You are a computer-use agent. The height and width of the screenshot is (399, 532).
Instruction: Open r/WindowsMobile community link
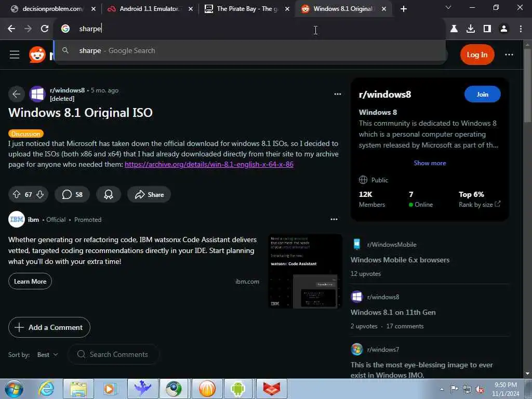tap(392, 245)
